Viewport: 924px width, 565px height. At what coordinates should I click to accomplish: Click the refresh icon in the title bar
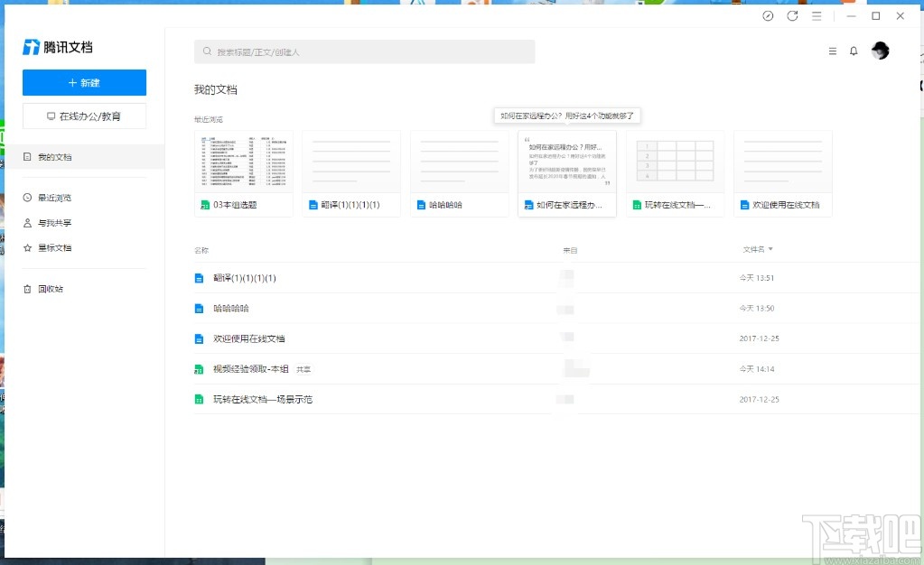tap(792, 16)
